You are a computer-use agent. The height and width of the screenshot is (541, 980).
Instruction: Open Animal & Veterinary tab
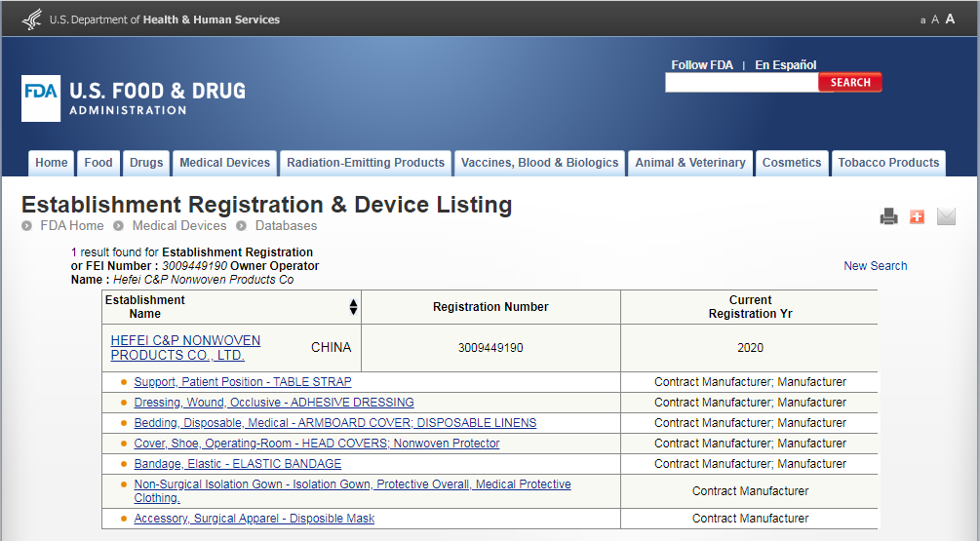point(690,163)
